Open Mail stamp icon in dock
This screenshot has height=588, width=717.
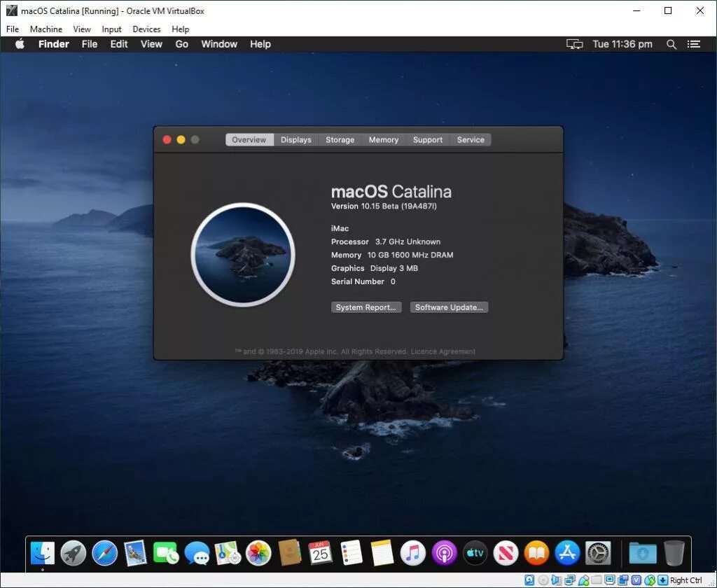click(x=135, y=553)
